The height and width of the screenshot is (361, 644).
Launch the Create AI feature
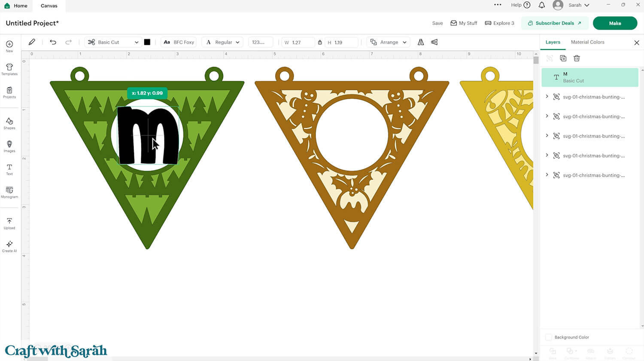[x=9, y=245]
